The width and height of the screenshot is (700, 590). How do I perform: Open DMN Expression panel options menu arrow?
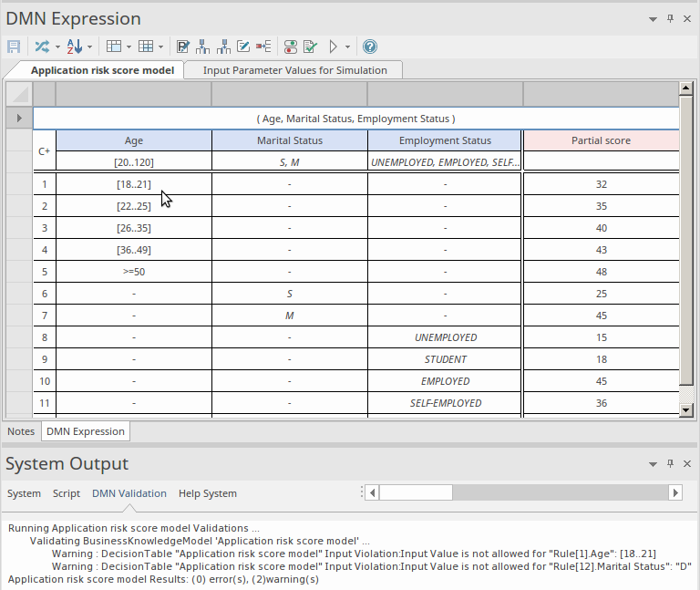point(653,19)
